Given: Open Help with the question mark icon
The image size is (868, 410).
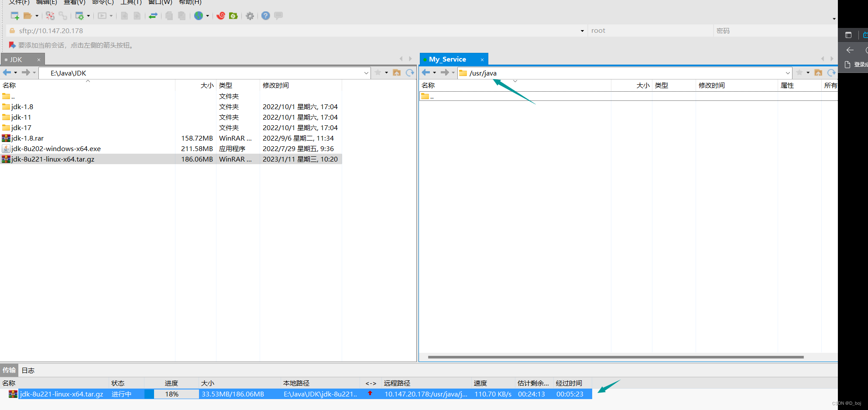Looking at the screenshot, I should pyautogui.click(x=266, y=16).
